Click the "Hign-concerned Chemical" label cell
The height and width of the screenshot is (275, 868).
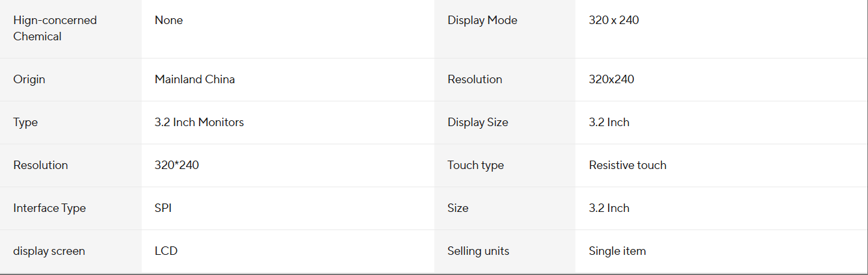coord(55,29)
